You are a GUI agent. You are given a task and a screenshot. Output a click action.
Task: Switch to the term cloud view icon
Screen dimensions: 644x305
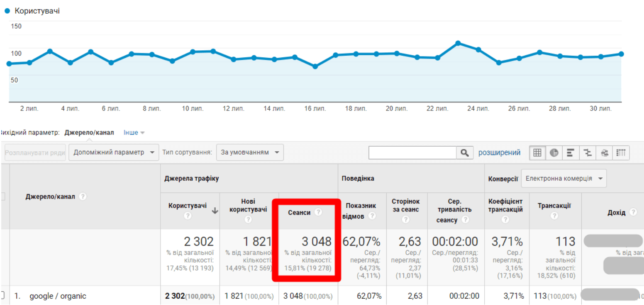[605, 152]
